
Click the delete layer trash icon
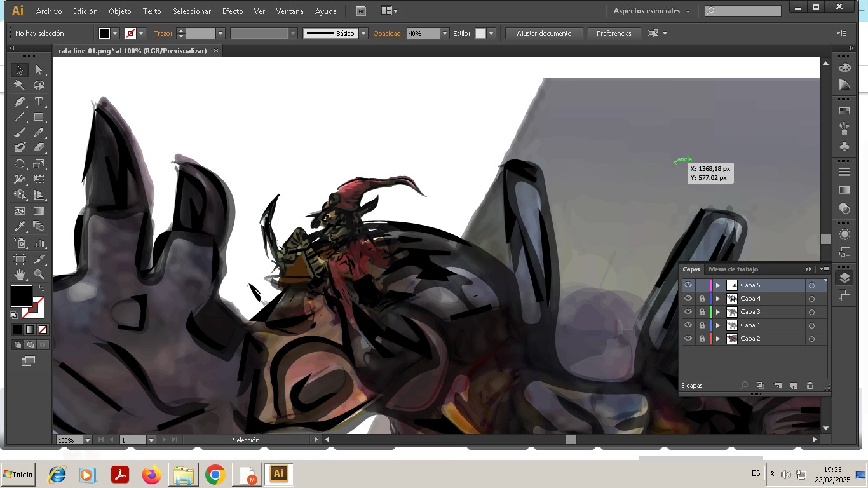810,386
